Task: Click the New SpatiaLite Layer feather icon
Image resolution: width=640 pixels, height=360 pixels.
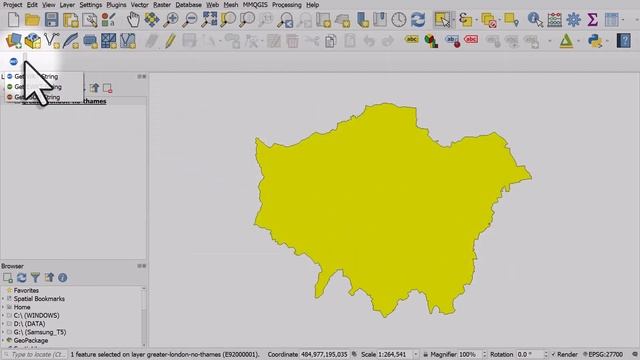Action: pyautogui.click(x=71, y=40)
